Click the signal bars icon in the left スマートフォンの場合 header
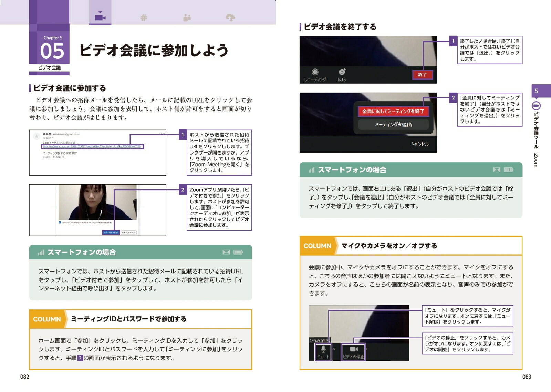 pyautogui.click(x=41, y=252)
